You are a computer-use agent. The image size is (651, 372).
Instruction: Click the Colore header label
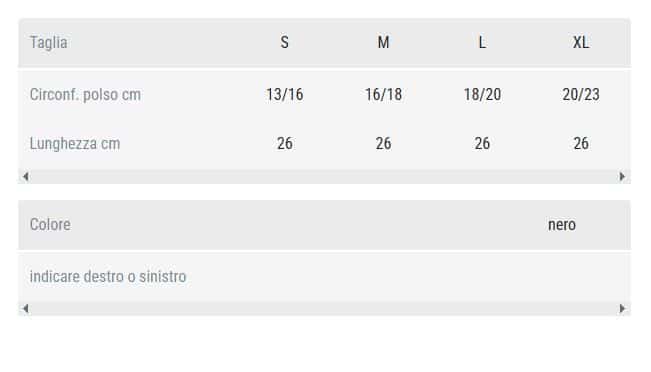tap(50, 225)
